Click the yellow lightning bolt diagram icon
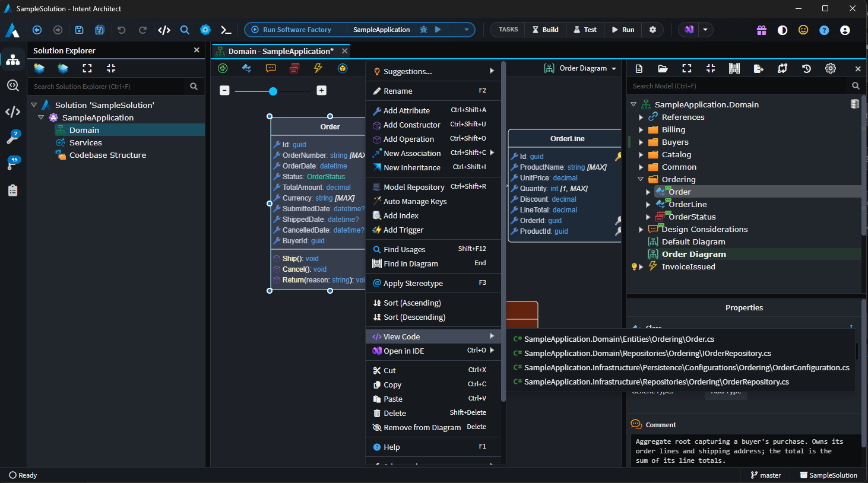This screenshot has width=868, height=483. pyautogui.click(x=318, y=68)
